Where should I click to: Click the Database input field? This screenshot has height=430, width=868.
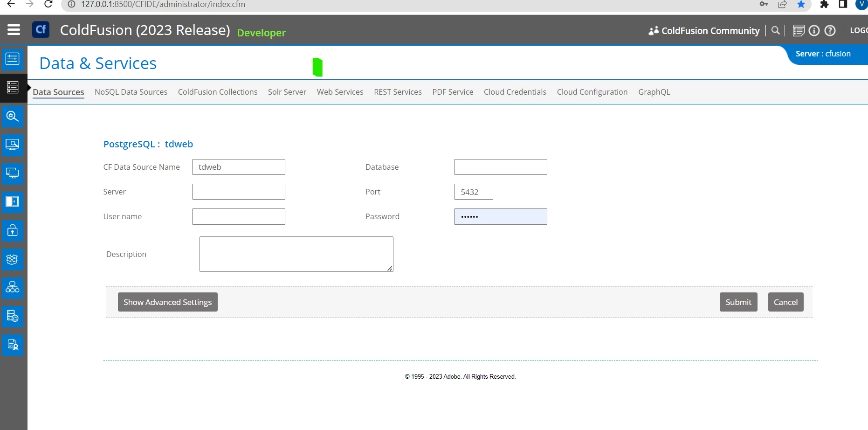(501, 167)
